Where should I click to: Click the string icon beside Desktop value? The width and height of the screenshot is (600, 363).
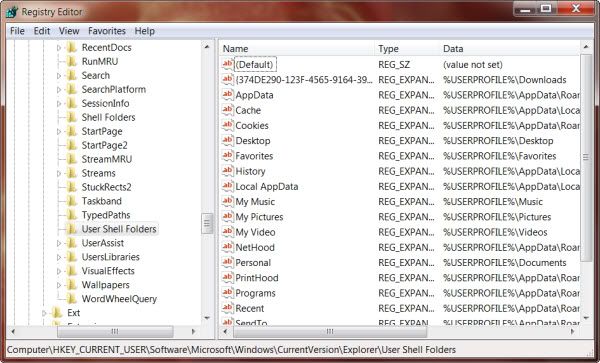[227, 140]
